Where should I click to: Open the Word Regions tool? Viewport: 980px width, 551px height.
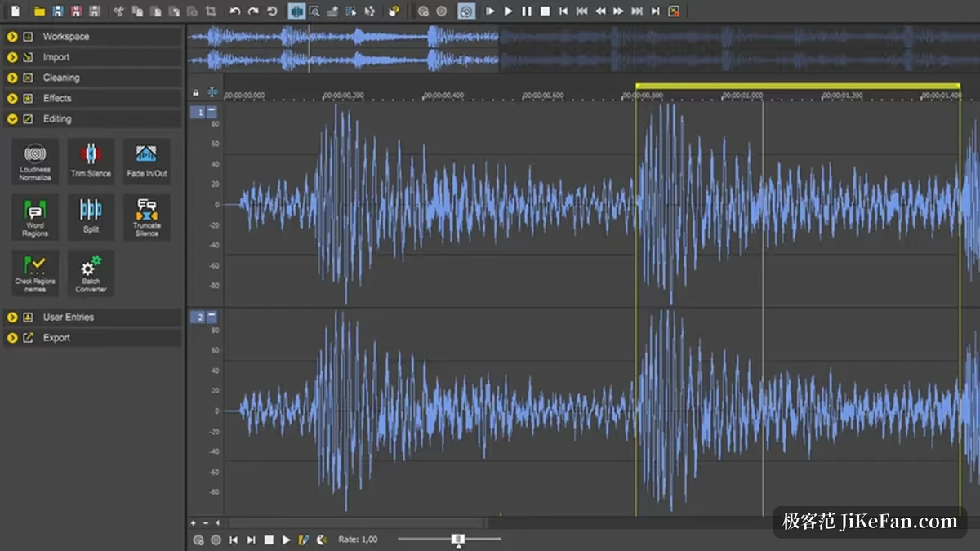[35, 217]
